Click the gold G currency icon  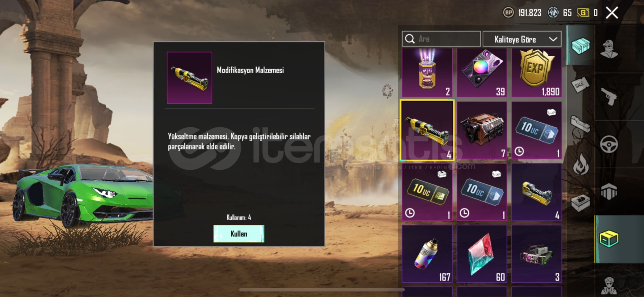[583, 13]
